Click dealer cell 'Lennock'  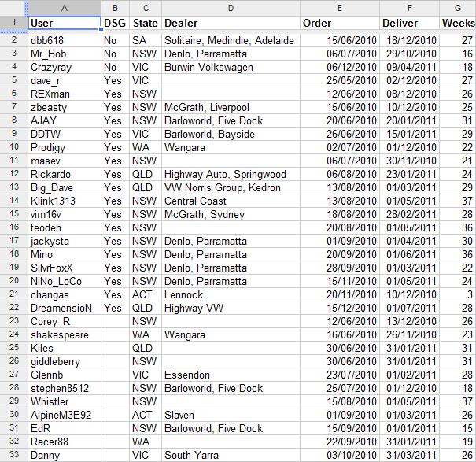point(231,294)
